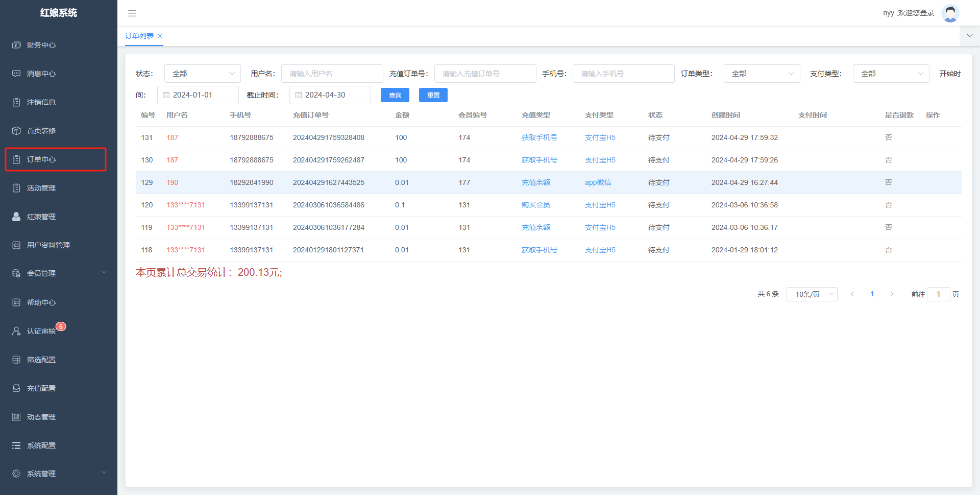The width and height of the screenshot is (980, 495).
Task: Open 红娘管理 from the sidebar
Action: [x=41, y=217]
